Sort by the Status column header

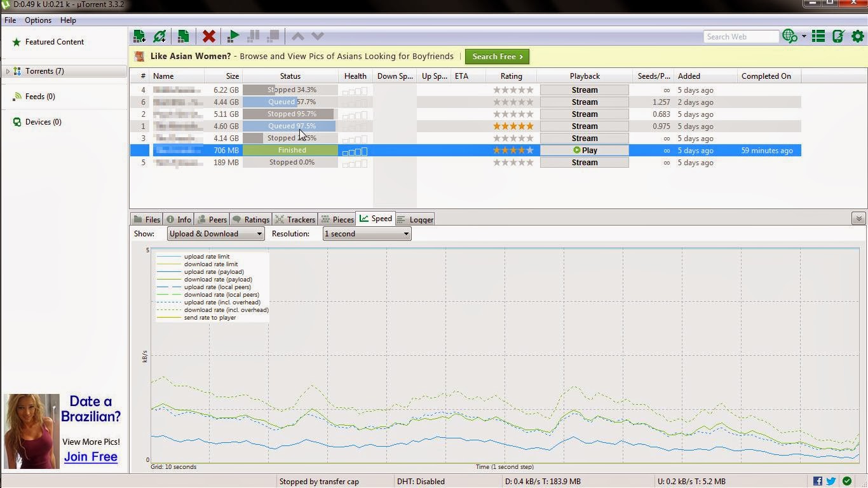(x=290, y=76)
